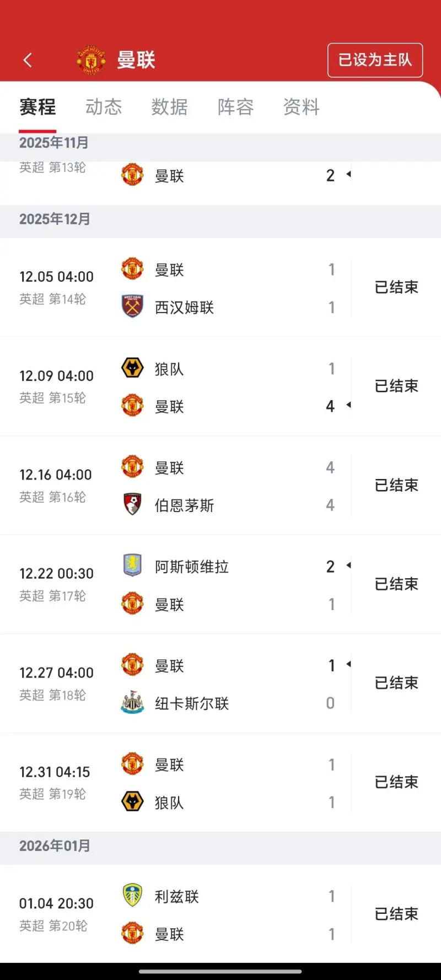
Task: Toggle the 已设为主队 home team button
Action: pos(375,60)
